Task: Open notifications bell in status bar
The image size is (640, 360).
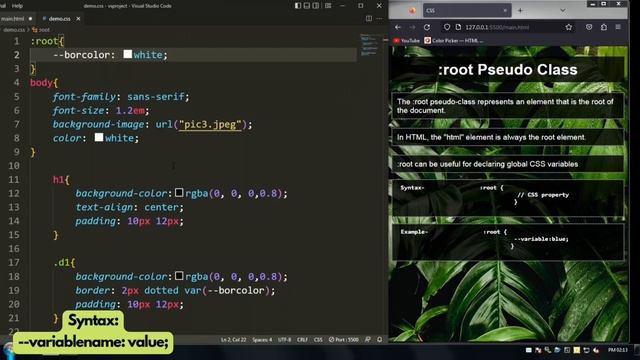Action: [x=380, y=340]
